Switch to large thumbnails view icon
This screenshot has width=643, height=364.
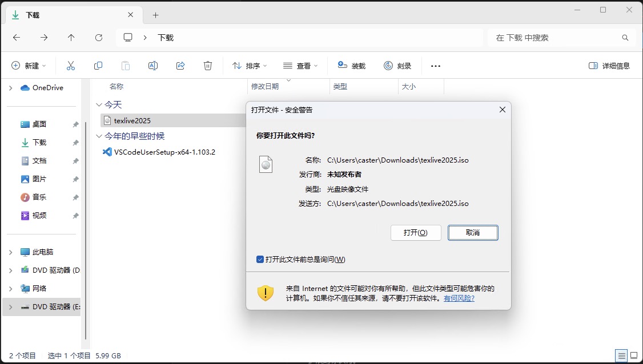tap(634, 355)
